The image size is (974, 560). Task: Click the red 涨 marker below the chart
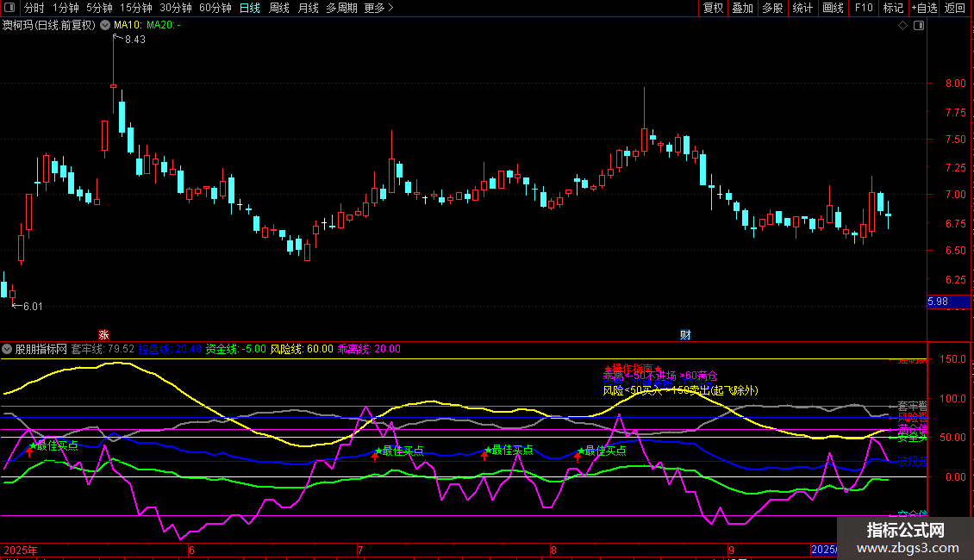pyautogui.click(x=103, y=334)
